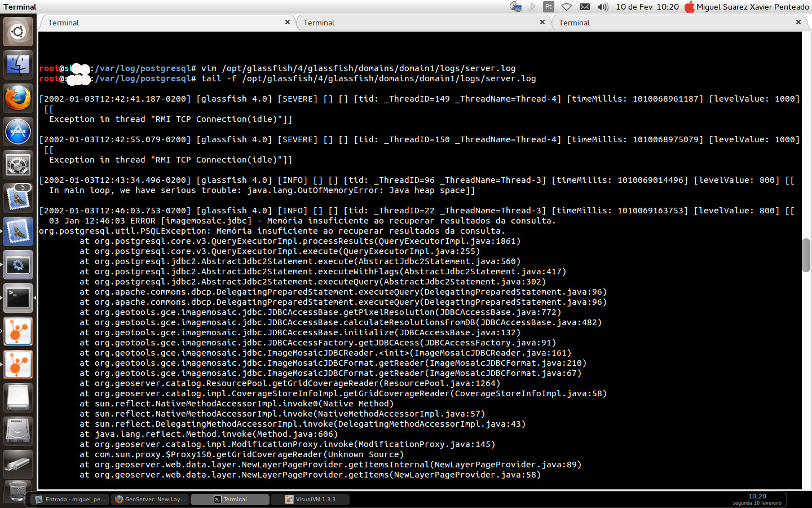Viewport: 812px width, 508px height.
Task: Click the Terminal title in top panel
Action: click(x=20, y=7)
